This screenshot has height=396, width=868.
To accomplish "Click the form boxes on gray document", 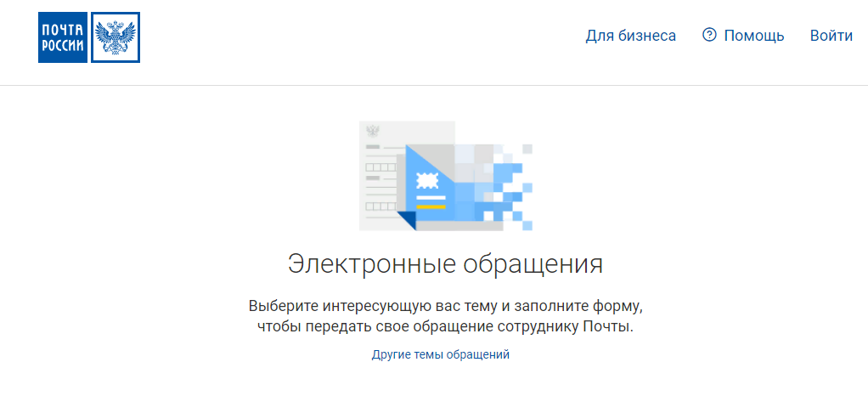I will (x=380, y=168).
